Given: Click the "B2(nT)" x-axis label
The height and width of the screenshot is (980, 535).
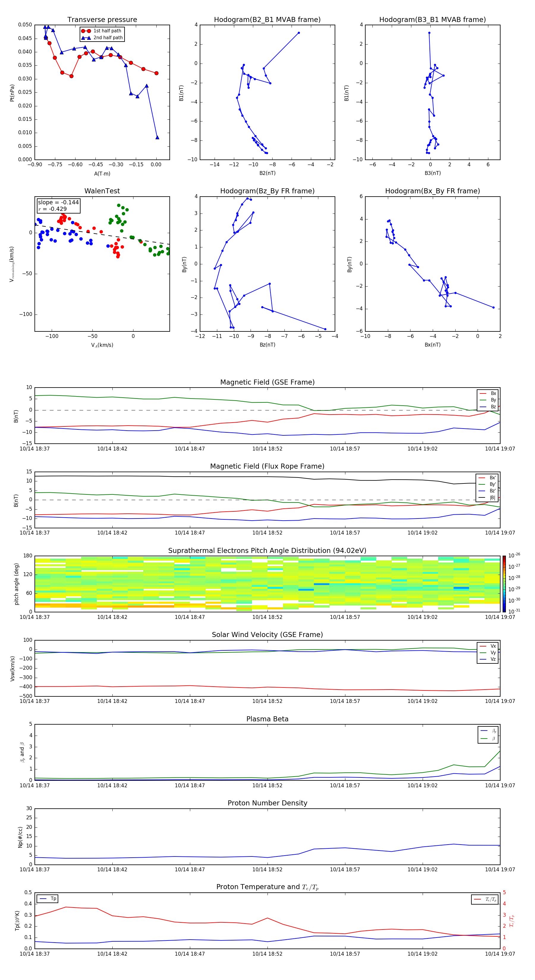Looking at the screenshot, I should (x=267, y=173).
